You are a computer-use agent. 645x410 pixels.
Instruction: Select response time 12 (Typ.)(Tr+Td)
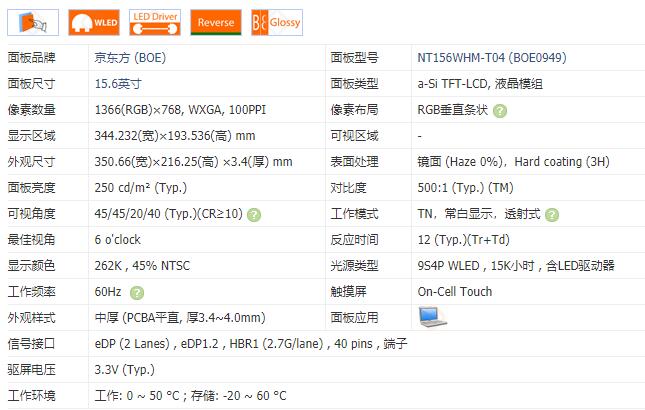[x=464, y=240]
